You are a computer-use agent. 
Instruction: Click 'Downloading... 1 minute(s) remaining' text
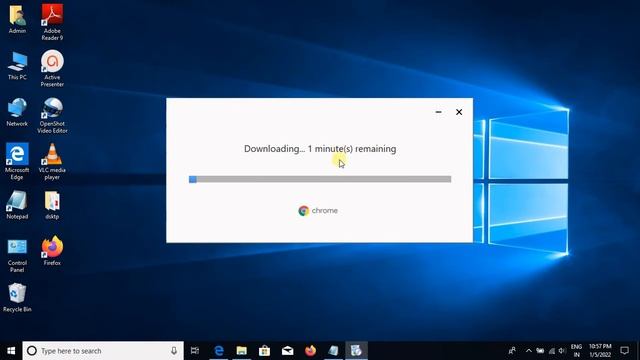(x=320, y=149)
